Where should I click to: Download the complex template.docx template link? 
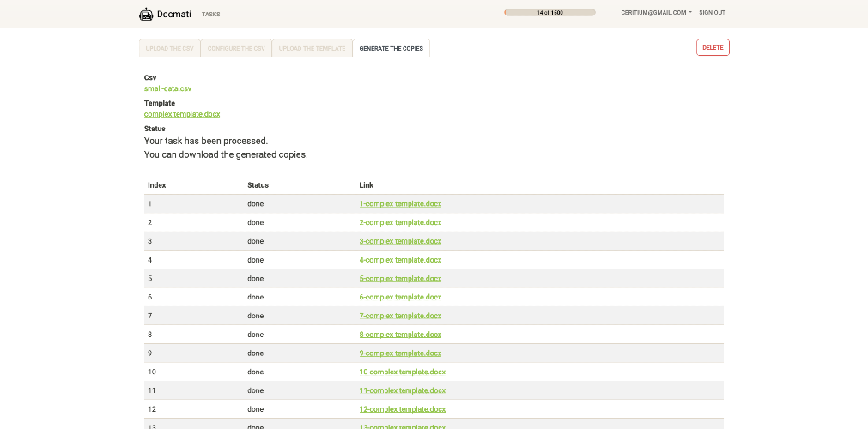[182, 114]
